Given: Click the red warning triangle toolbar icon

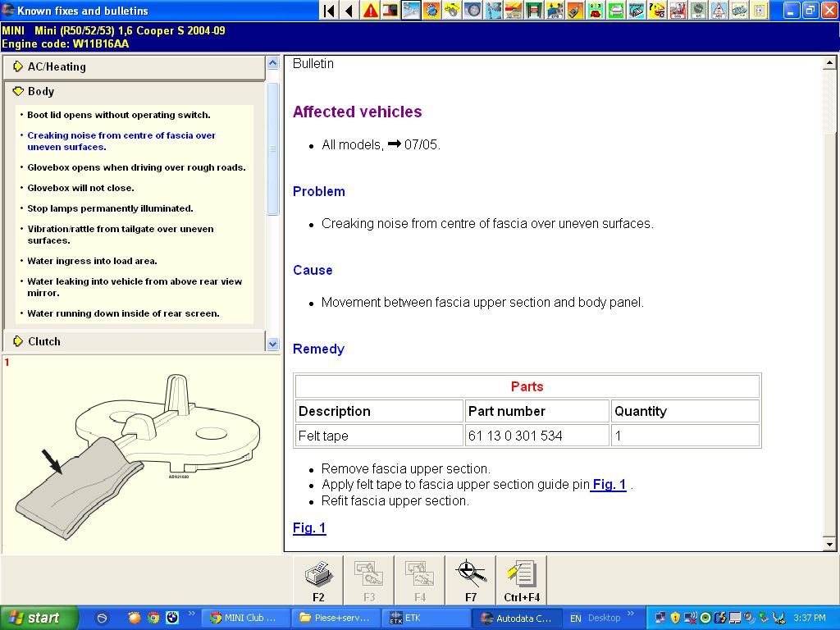Looking at the screenshot, I should tap(371, 11).
